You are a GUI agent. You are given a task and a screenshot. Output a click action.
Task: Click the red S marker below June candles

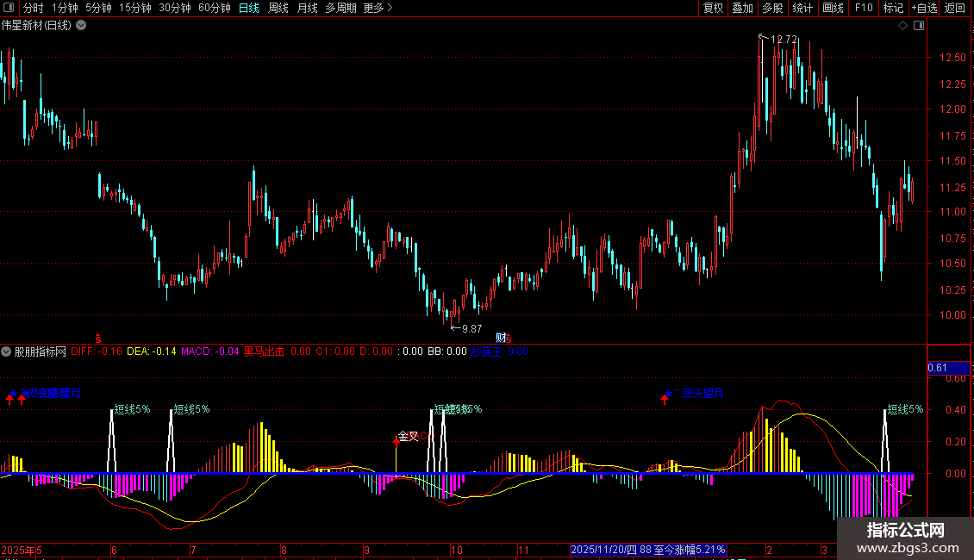[98, 339]
